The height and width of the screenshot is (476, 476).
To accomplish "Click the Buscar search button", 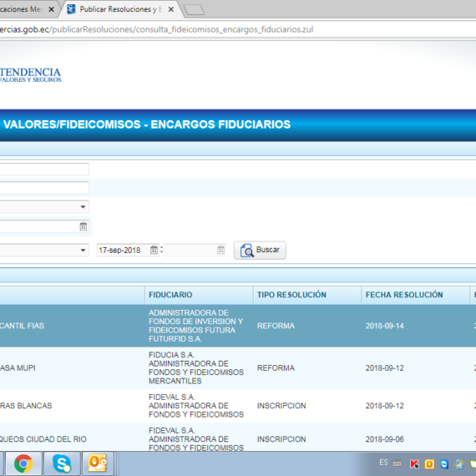I will [260, 251].
